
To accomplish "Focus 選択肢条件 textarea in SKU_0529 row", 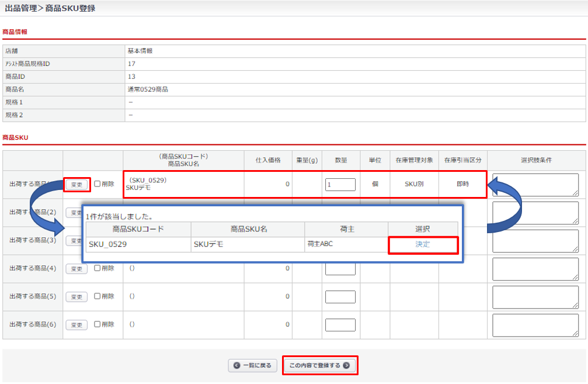I will coord(535,185).
